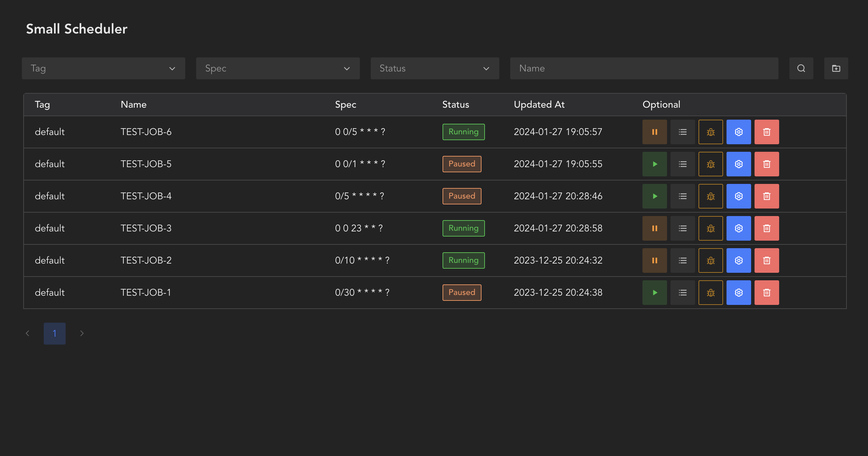Delete the TEST-JOB-3 job
868x456 pixels.
[x=767, y=228]
